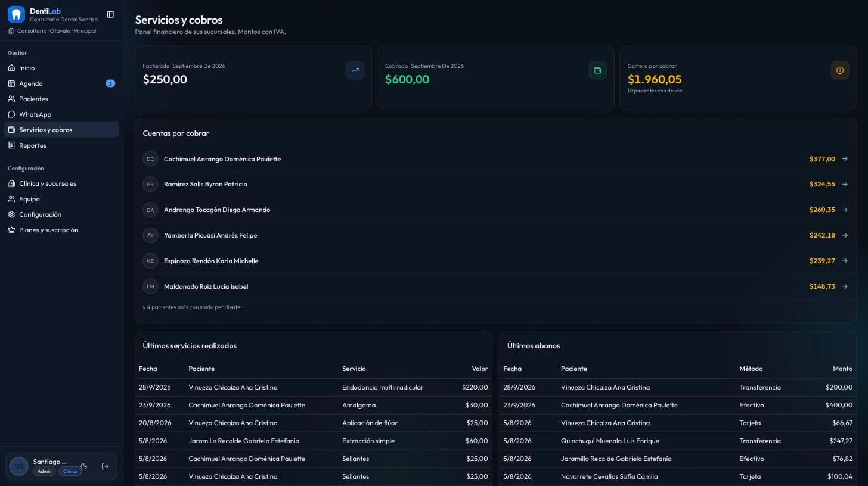Click the arrow for Espinoza Rendón Karla Michelle
This screenshot has width=868, height=486.
[845, 261]
